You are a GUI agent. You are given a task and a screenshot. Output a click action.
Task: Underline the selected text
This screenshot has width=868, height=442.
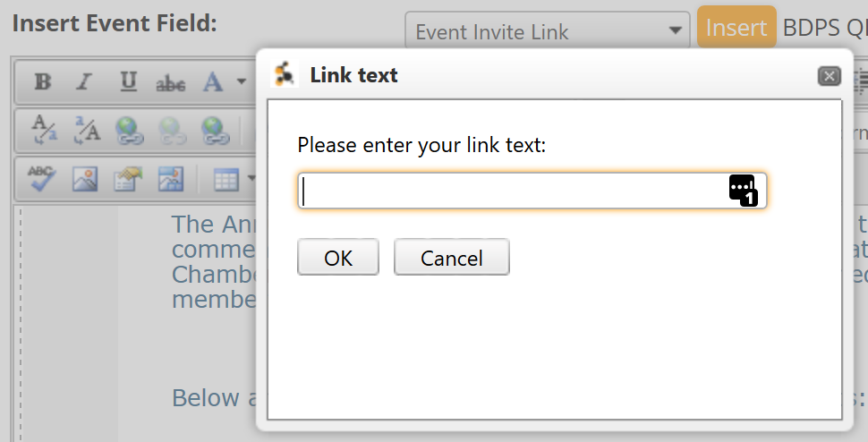[x=128, y=83]
